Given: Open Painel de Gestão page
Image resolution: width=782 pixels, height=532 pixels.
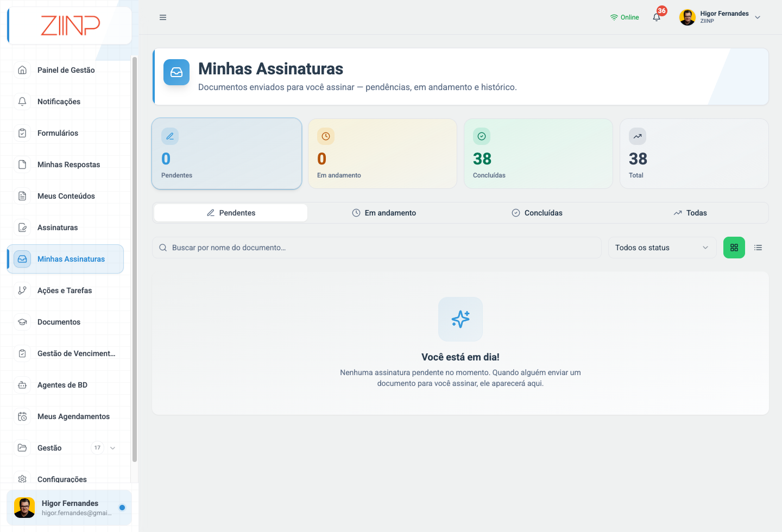Looking at the screenshot, I should click(65, 70).
